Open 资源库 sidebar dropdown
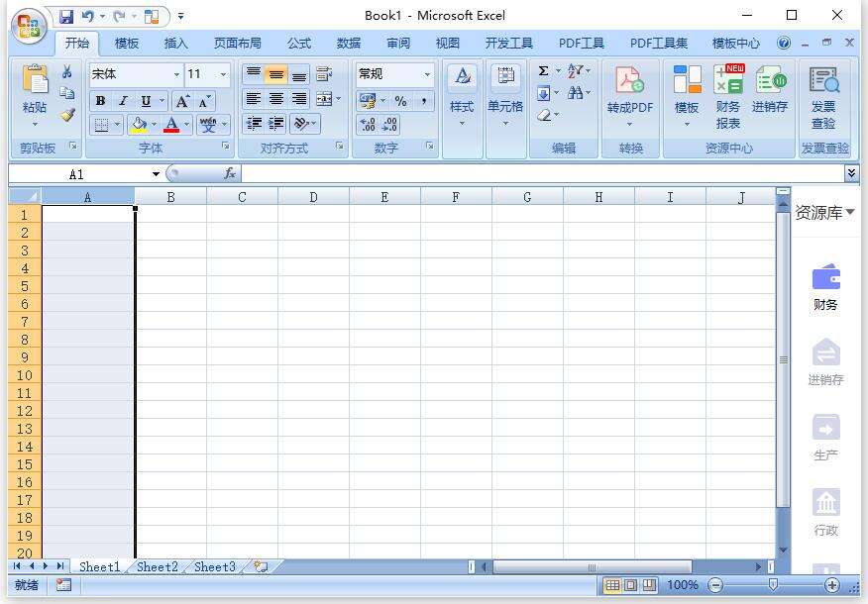Viewport: 868px width, 604px height. (850, 212)
